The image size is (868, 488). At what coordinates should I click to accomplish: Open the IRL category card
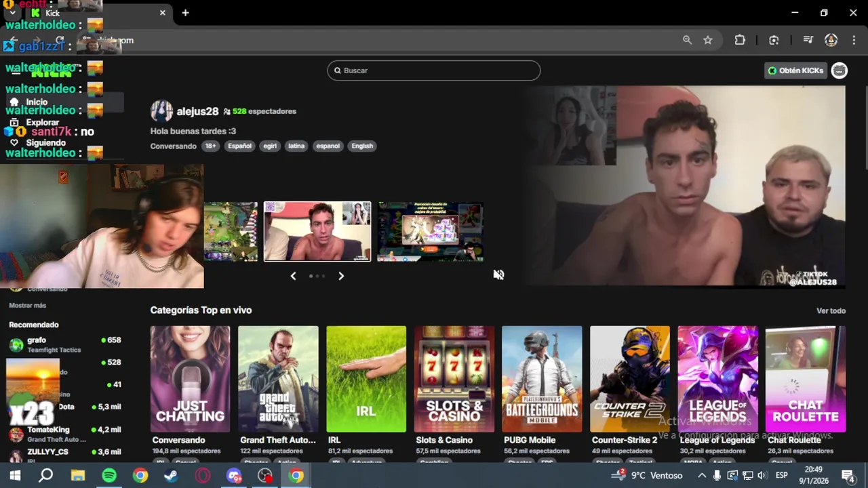coord(366,379)
